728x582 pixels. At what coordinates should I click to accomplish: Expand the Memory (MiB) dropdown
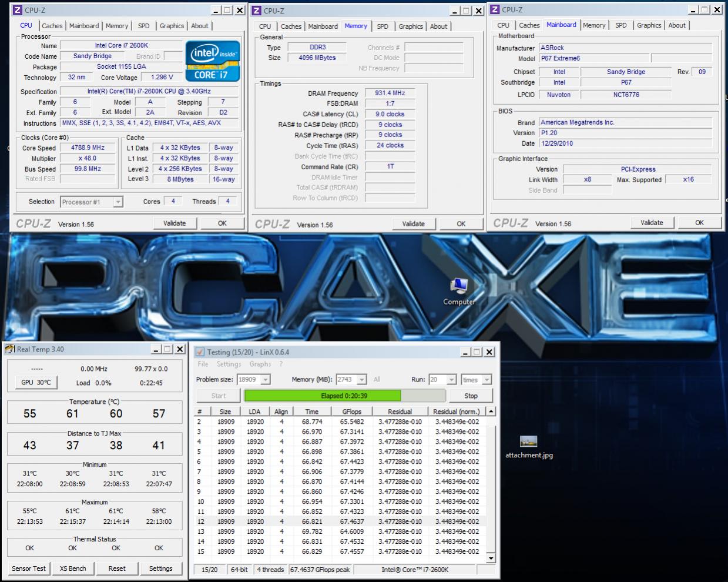[362, 380]
